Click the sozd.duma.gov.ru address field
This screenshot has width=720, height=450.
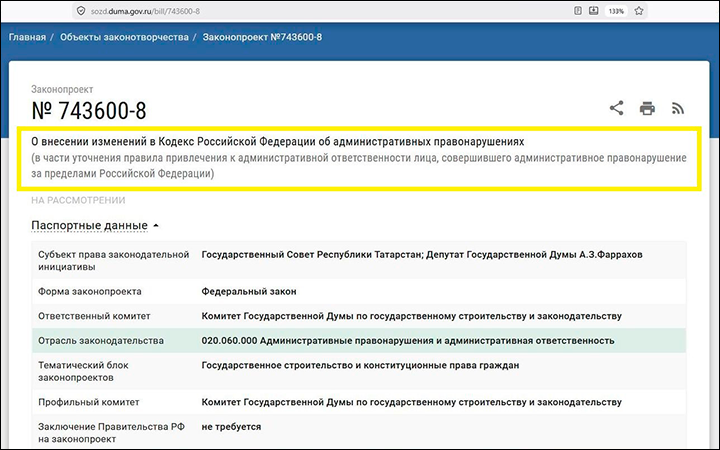321,11
